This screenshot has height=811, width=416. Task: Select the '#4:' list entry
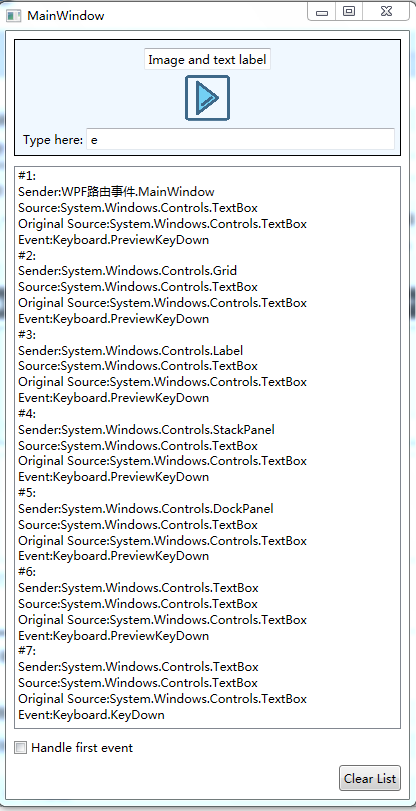[27, 413]
